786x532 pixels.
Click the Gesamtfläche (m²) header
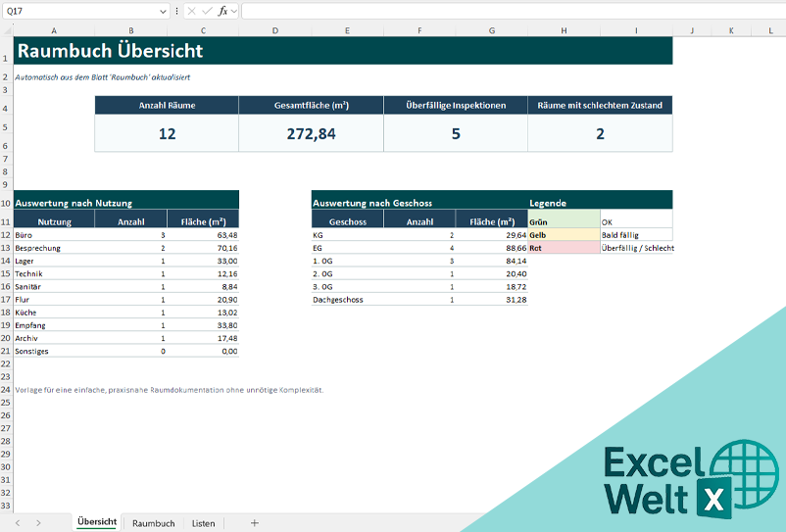[x=312, y=105]
